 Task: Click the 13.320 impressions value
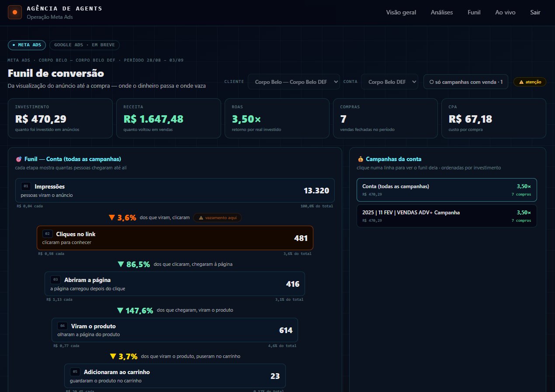[316, 190]
